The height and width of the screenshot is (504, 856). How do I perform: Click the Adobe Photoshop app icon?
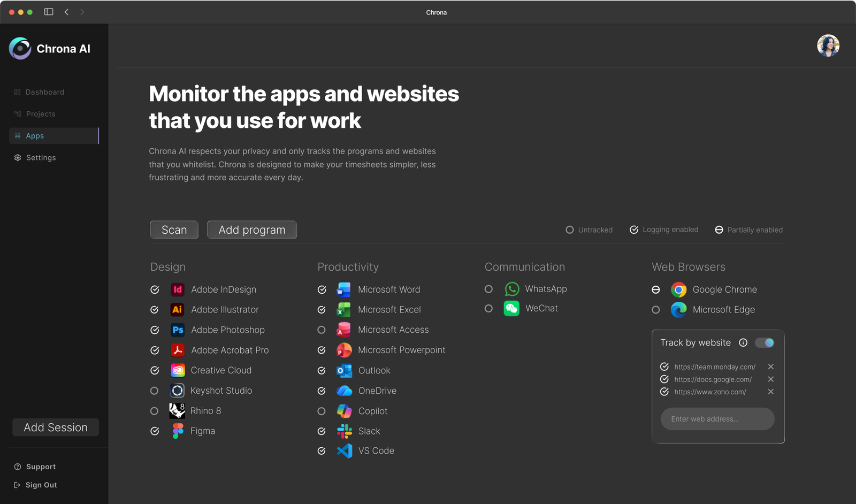pos(178,330)
